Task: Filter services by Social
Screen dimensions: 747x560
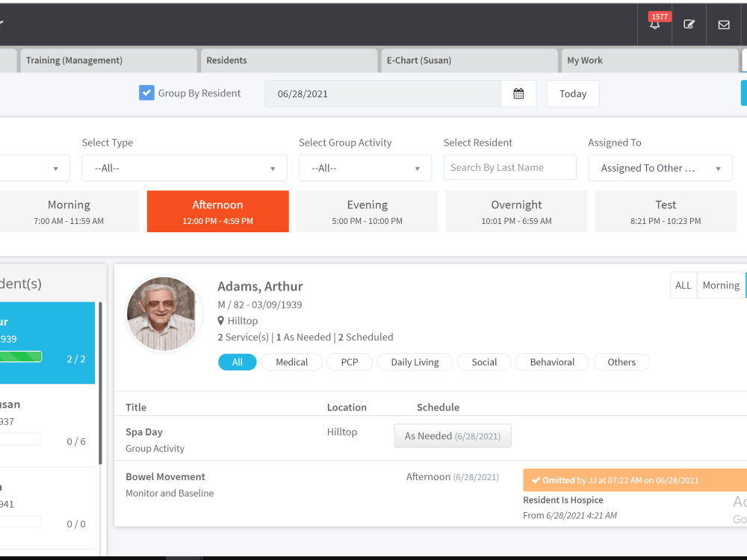Action: pos(484,362)
